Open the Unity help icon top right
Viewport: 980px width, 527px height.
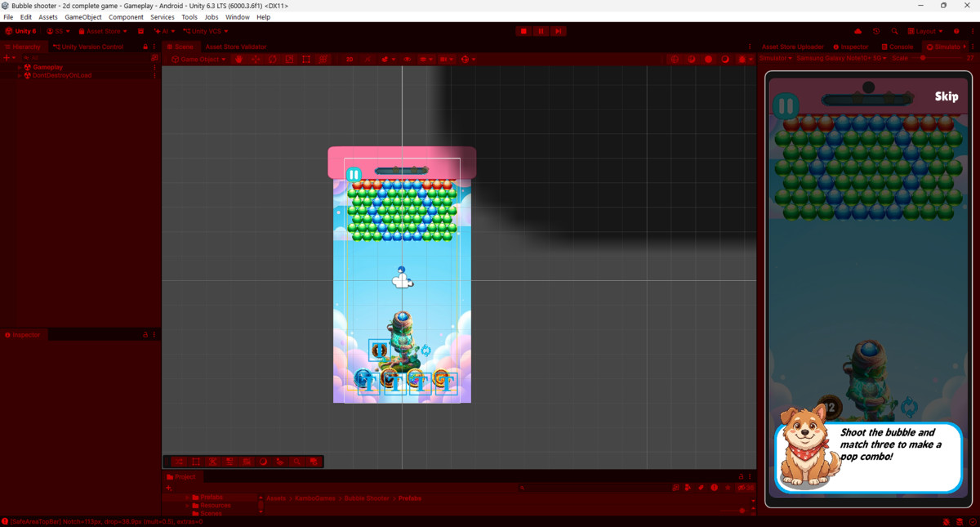point(956,31)
